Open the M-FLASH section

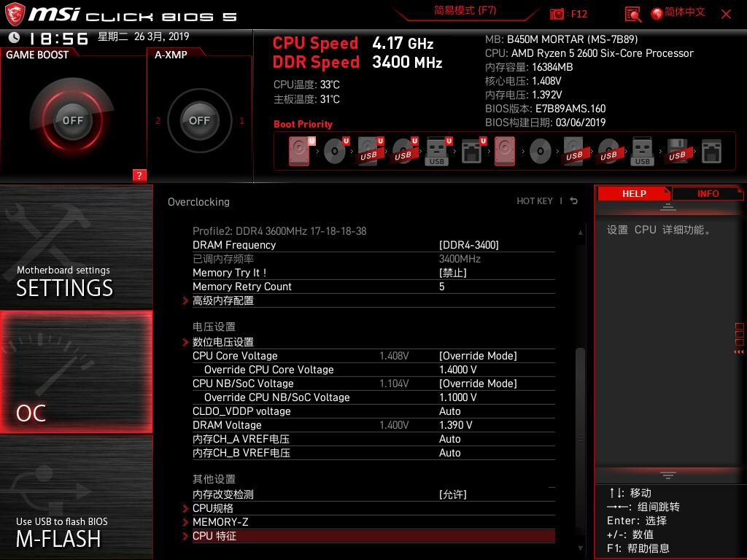click(76, 497)
